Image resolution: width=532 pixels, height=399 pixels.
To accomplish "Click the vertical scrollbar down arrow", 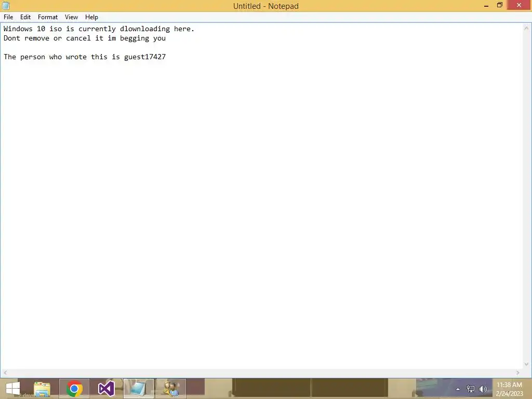I will pyautogui.click(x=526, y=364).
